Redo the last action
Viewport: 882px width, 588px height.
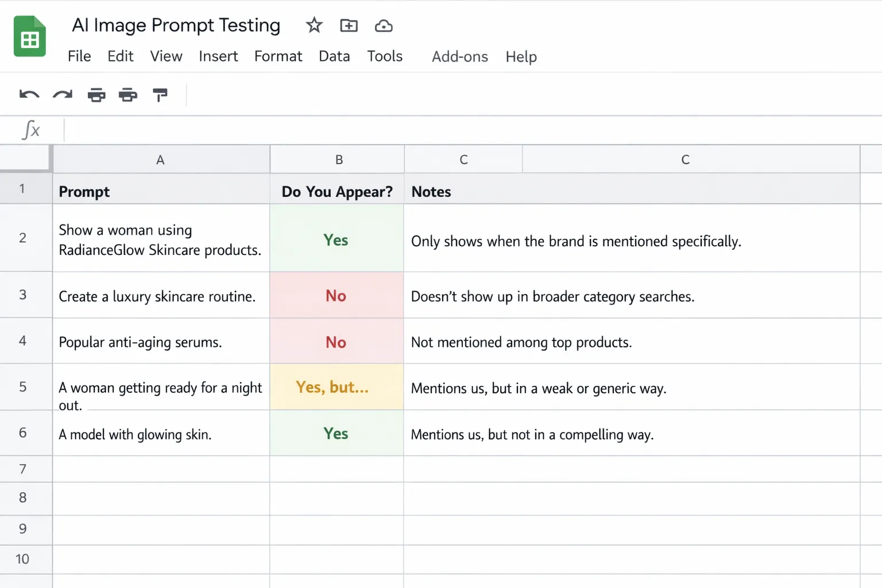(62, 95)
